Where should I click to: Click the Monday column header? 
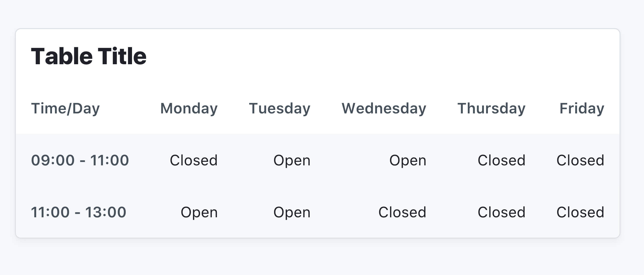[189, 108]
